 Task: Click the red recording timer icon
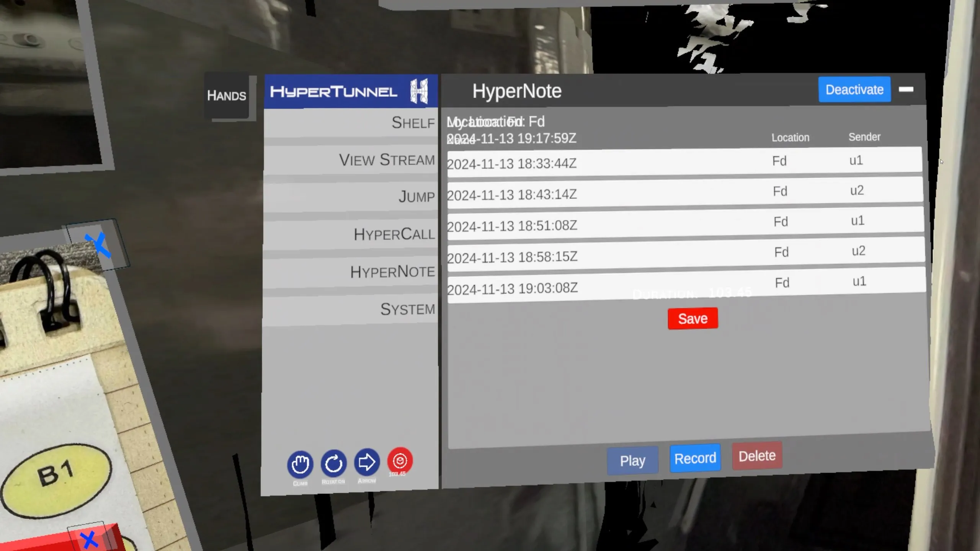(x=400, y=461)
